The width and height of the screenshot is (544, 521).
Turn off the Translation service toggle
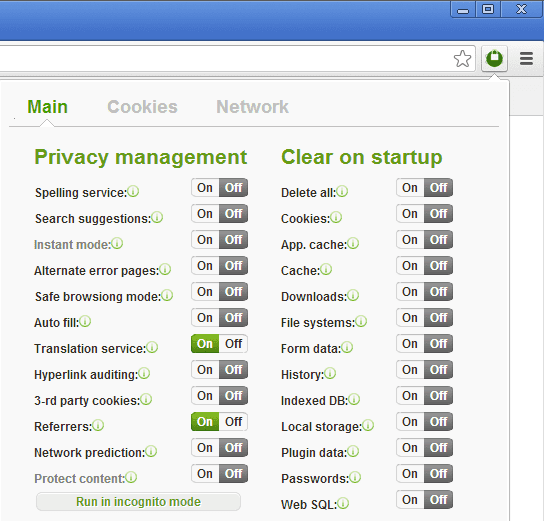[233, 344]
